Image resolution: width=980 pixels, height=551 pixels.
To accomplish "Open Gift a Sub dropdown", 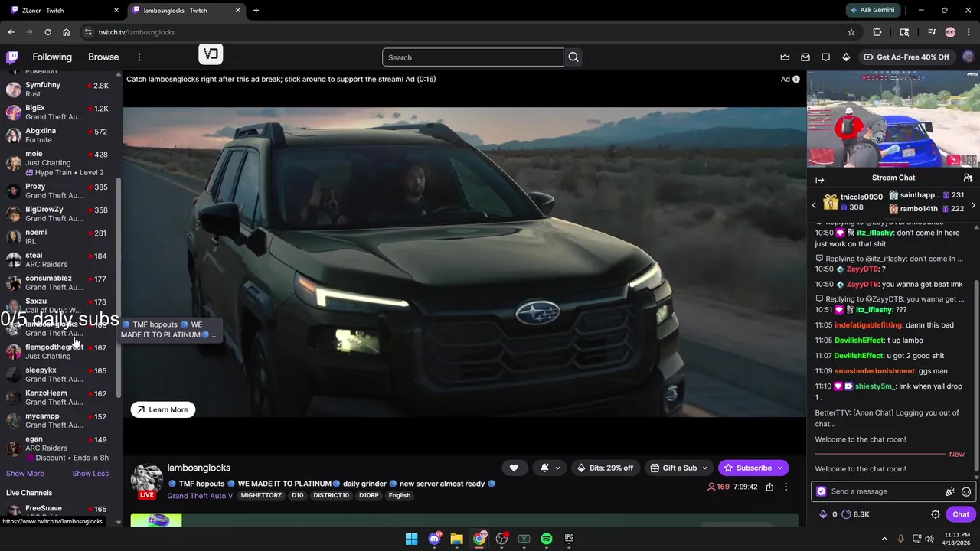I will tap(678, 468).
